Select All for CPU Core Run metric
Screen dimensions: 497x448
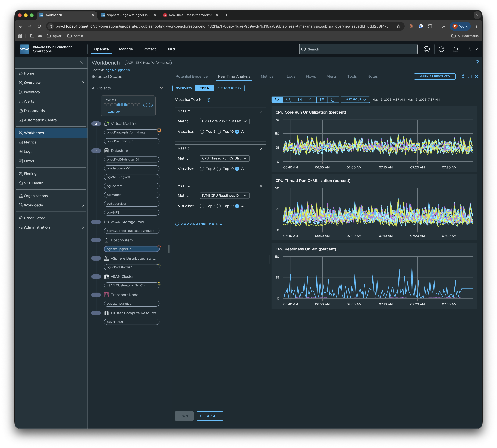coord(237,132)
